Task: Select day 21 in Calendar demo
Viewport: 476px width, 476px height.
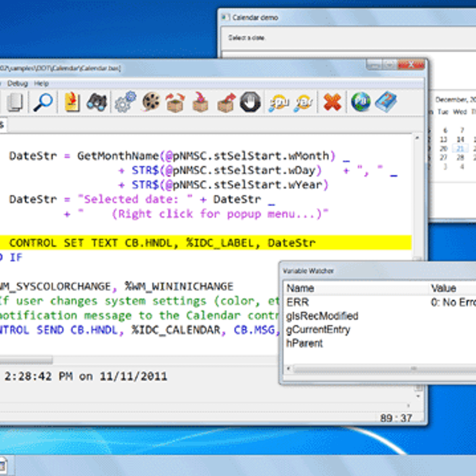Action: click(460, 149)
